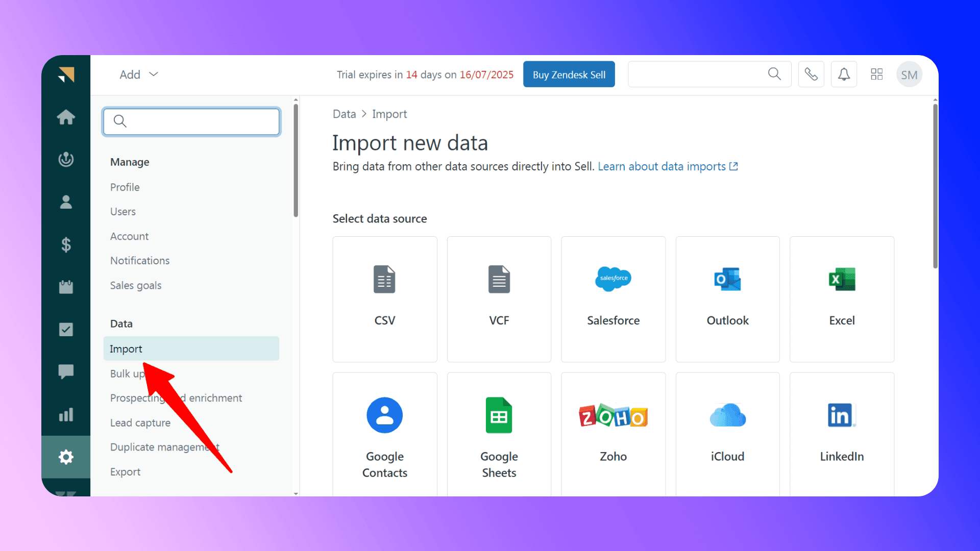Click the Zendesk Sell logo icon
Viewport: 980px width, 551px height.
pyautogui.click(x=66, y=74)
